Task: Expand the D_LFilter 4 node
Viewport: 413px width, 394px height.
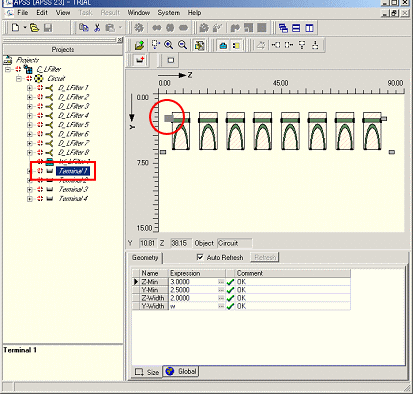Action: 30,116
